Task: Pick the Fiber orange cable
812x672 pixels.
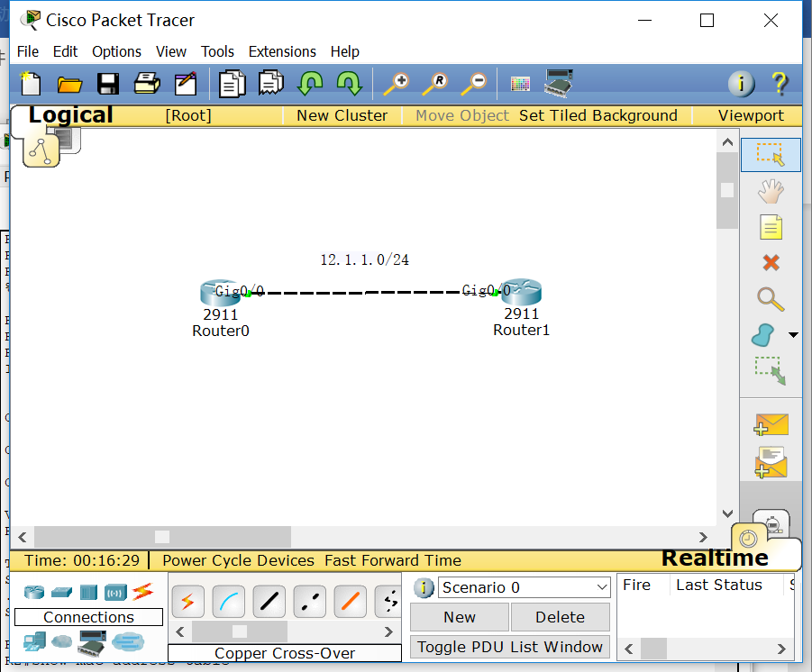Action: (x=350, y=602)
